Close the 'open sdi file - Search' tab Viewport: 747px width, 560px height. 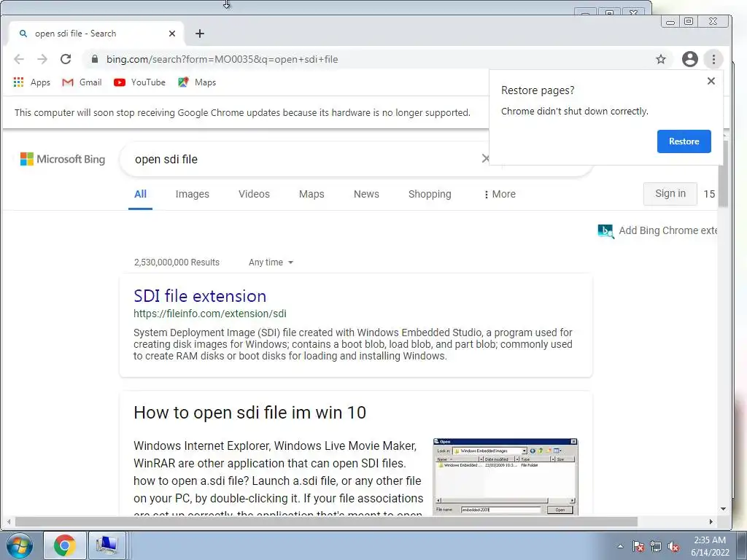point(172,34)
